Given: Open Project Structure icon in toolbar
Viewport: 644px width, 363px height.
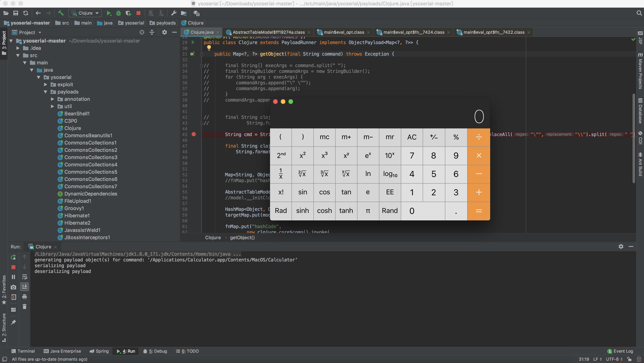Looking at the screenshot, I should tap(184, 13).
